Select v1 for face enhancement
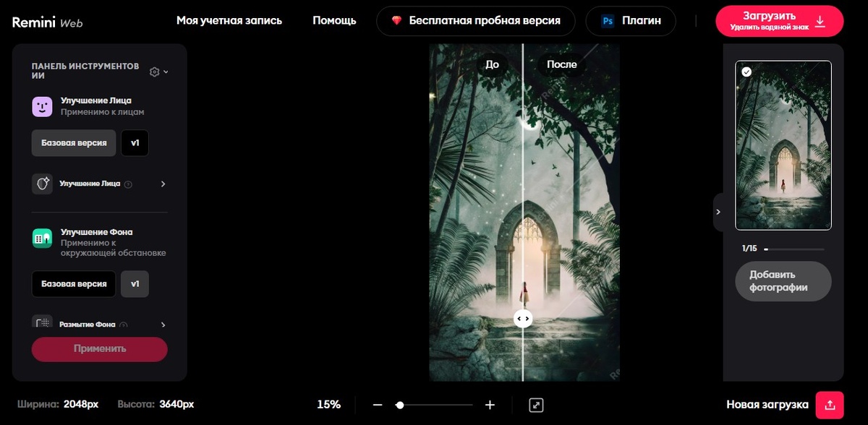868x425 pixels. tap(135, 143)
